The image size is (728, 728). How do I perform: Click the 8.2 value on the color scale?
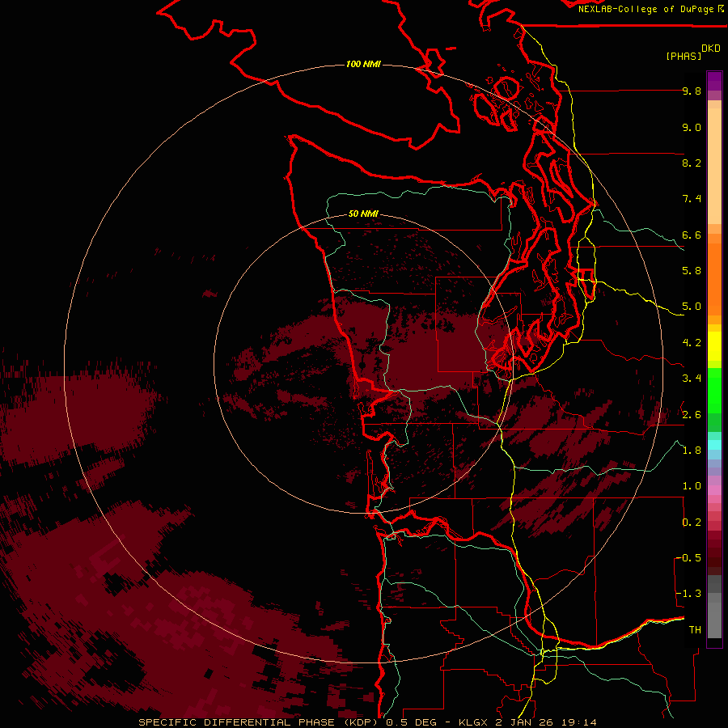point(692,163)
